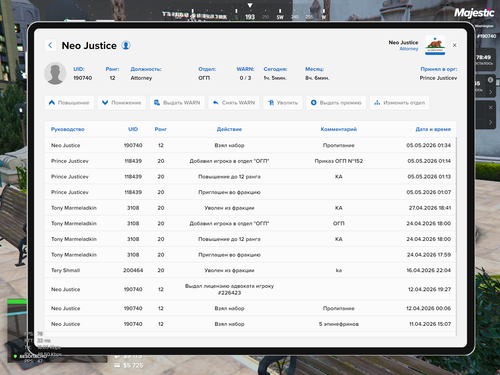Click the 11.04.2026 15:07 date cell
Image resolution: width=500 pixels, height=375 pixels.
pyautogui.click(x=430, y=324)
